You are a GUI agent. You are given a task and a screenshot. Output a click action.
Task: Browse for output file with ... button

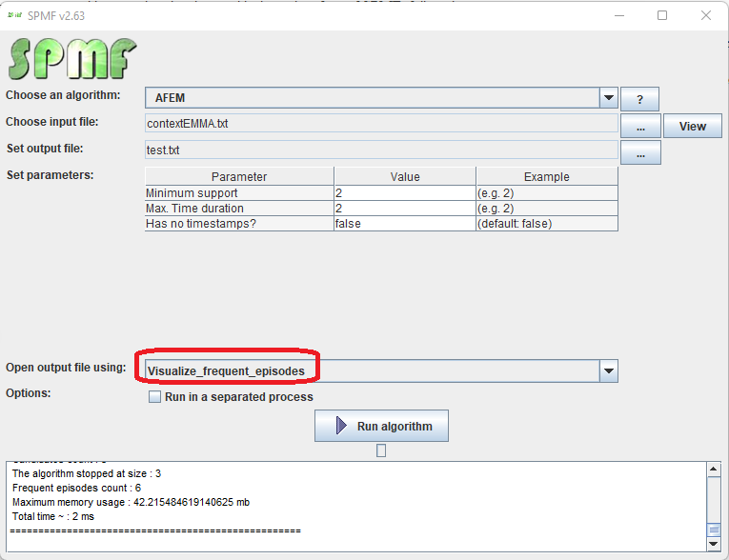pos(640,152)
